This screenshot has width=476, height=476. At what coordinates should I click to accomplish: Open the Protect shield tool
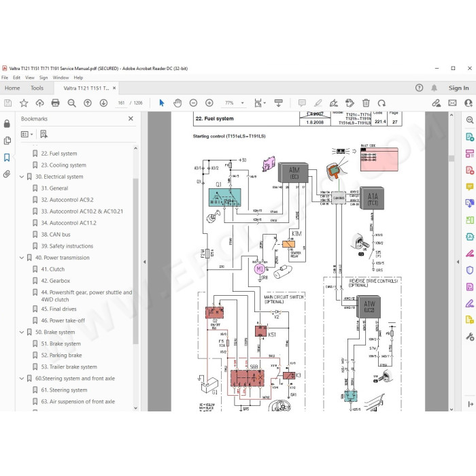point(470,270)
